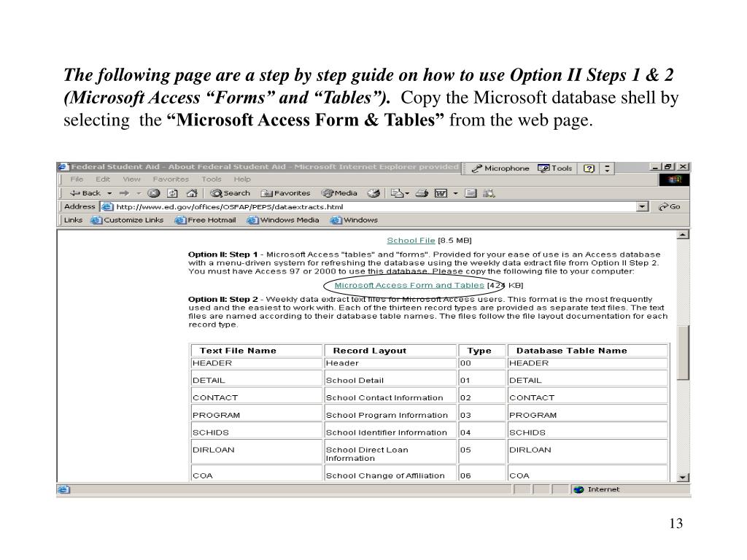Click the Edit with Word icon
This screenshot has height=560, width=747.
441,193
